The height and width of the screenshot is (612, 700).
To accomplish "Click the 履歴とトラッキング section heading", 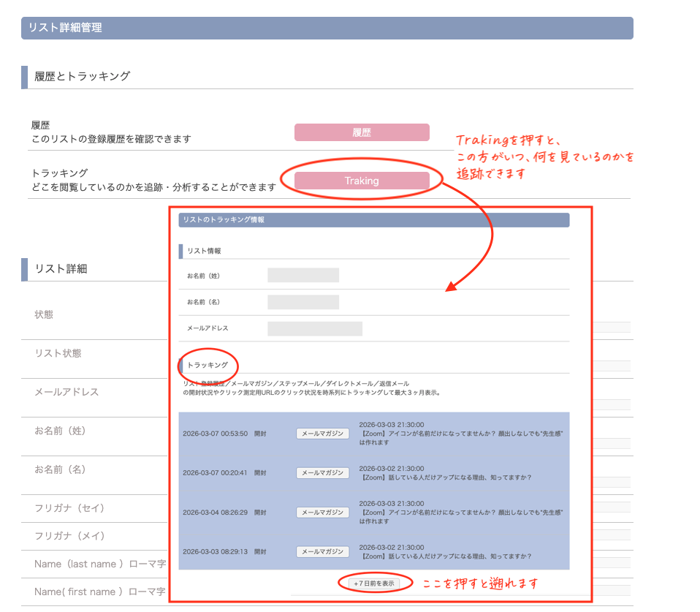I will coord(82,76).
